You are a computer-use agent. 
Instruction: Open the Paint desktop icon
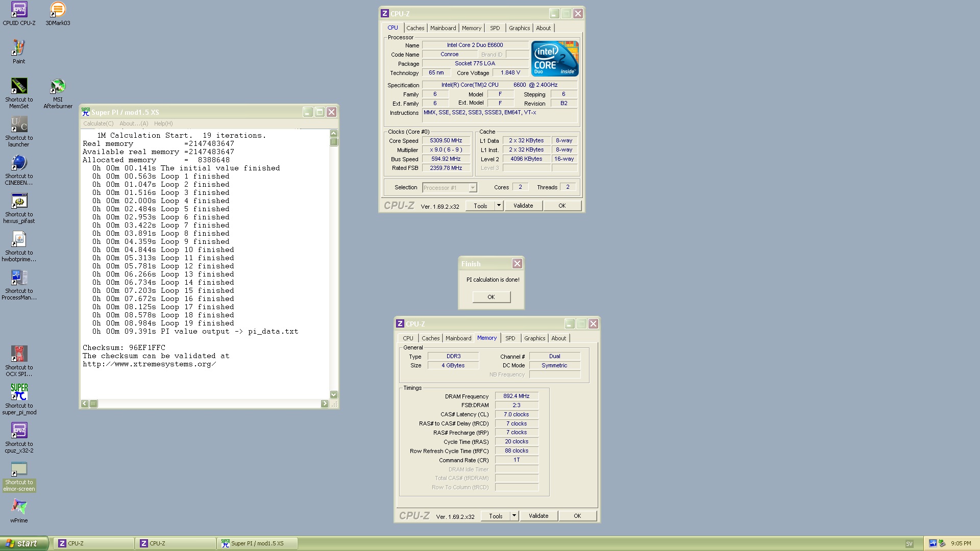[x=19, y=52]
